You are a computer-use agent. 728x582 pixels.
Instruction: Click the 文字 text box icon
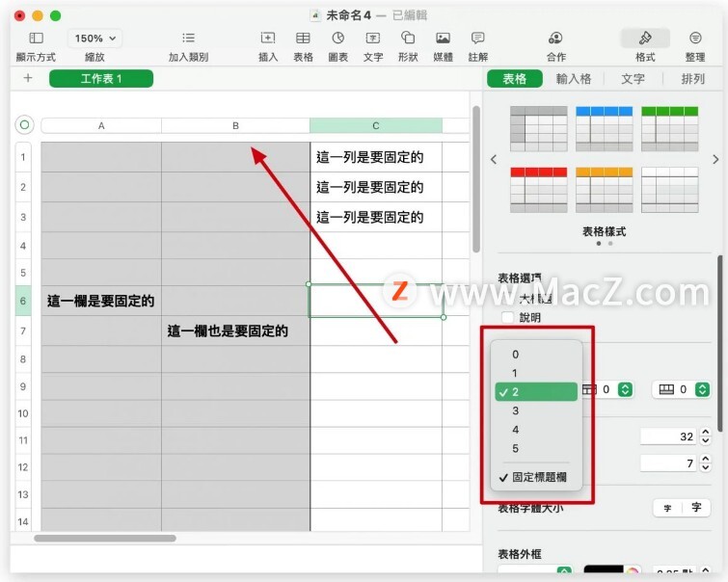pos(373,38)
